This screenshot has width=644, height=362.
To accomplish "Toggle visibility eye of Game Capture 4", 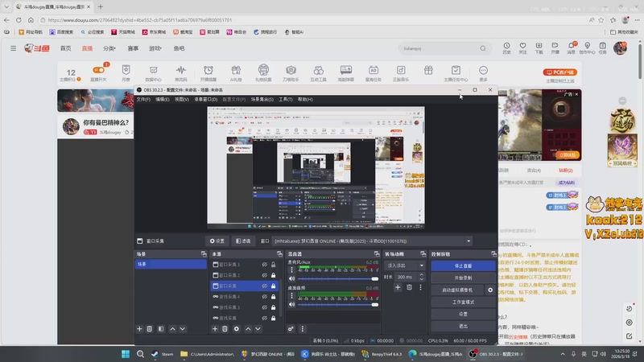I will pyautogui.click(x=265, y=297).
